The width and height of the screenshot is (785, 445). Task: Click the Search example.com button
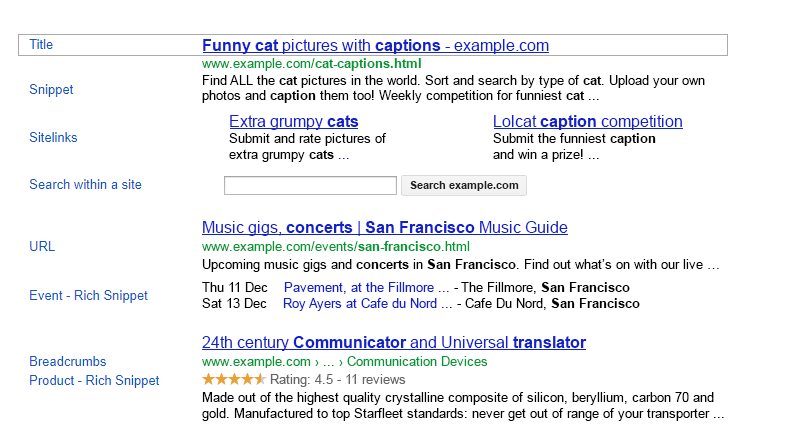point(464,185)
